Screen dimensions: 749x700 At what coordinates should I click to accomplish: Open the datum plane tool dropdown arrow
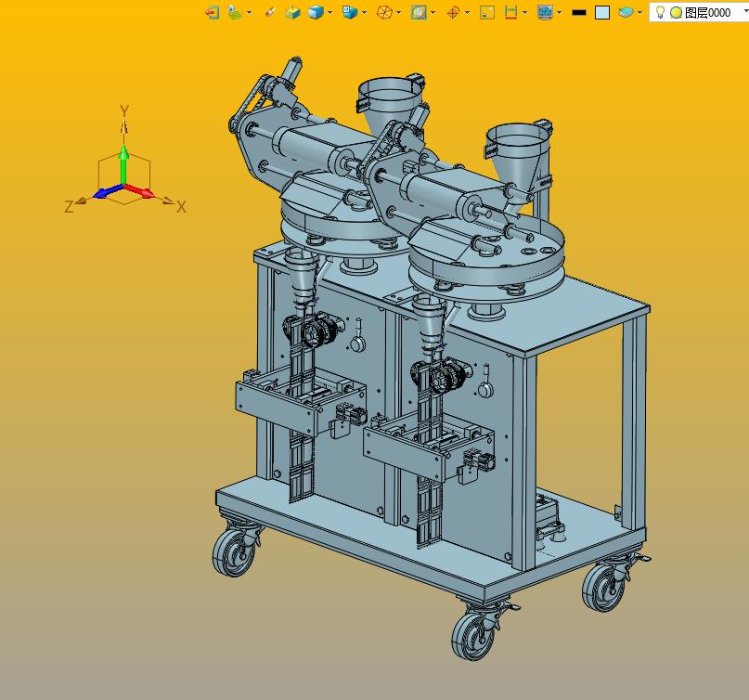point(249,12)
